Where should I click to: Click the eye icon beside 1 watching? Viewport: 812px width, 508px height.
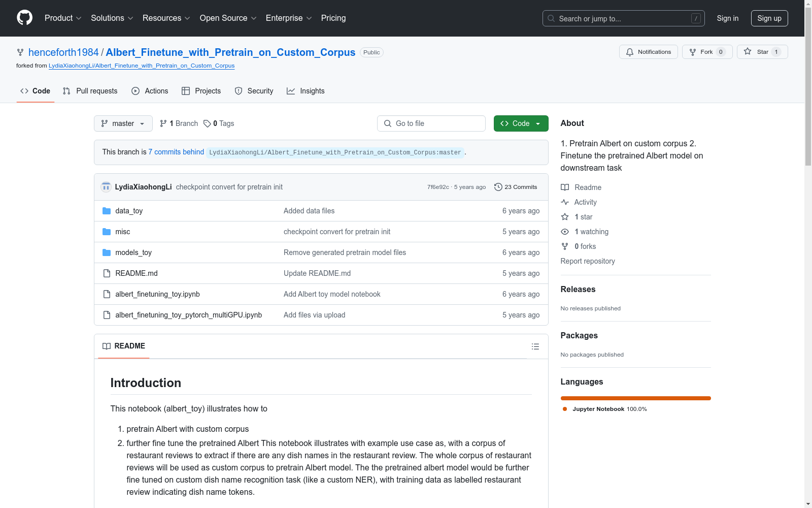(565, 232)
